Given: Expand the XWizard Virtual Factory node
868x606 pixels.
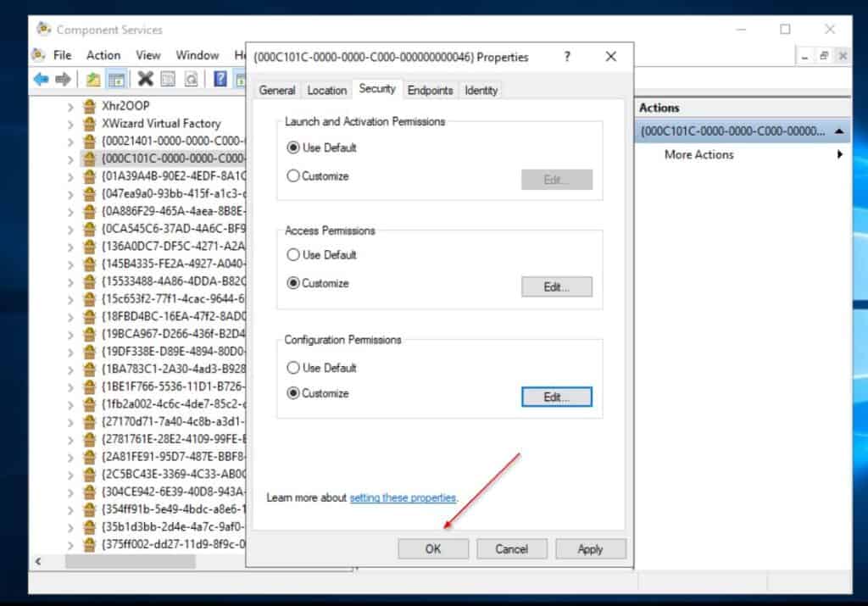Looking at the screenshot, I should coord(70,124).
